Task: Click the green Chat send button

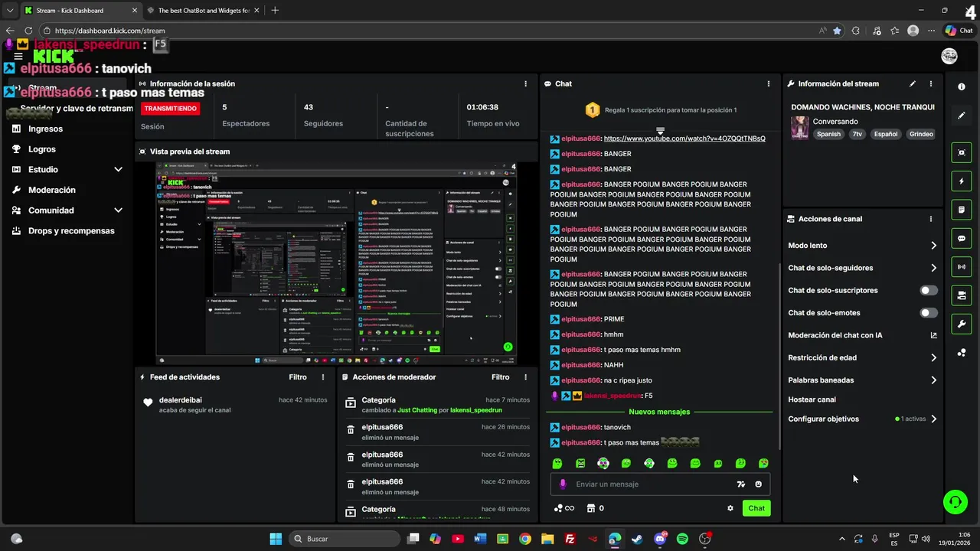Action: pos(756,508)
